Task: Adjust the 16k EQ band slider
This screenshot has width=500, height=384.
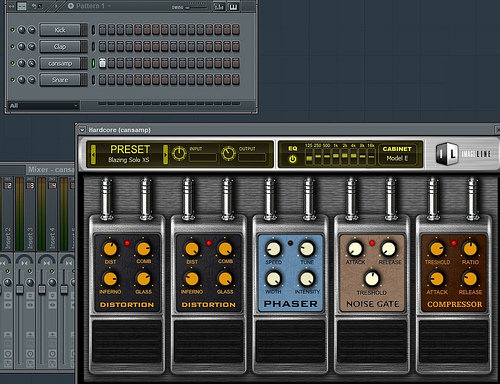Action: pos(371,156)
